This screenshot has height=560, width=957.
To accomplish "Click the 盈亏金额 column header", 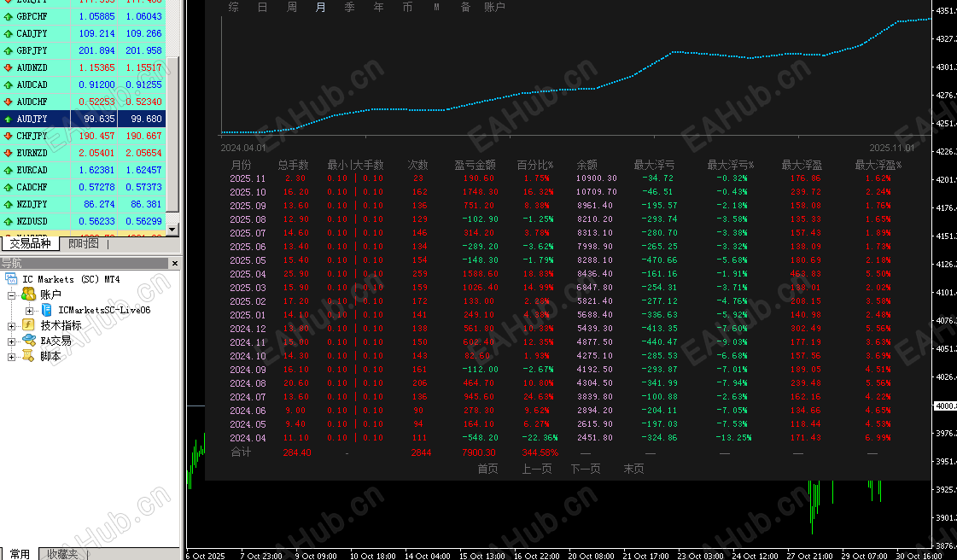I will point(475,165).
